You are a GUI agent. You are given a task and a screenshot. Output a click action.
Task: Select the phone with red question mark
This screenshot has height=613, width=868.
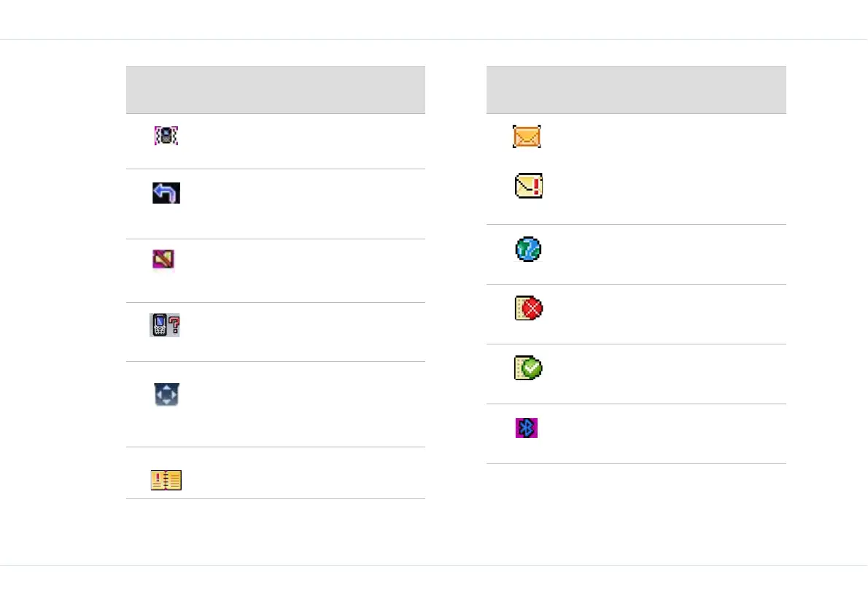click(164, 325)
